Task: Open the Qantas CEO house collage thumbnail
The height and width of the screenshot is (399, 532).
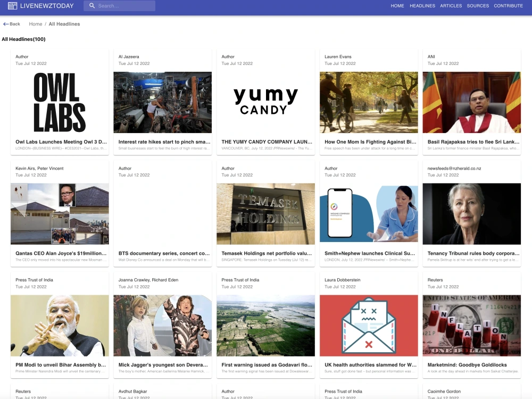Action: pyautogui.click(x=60, y=214)
